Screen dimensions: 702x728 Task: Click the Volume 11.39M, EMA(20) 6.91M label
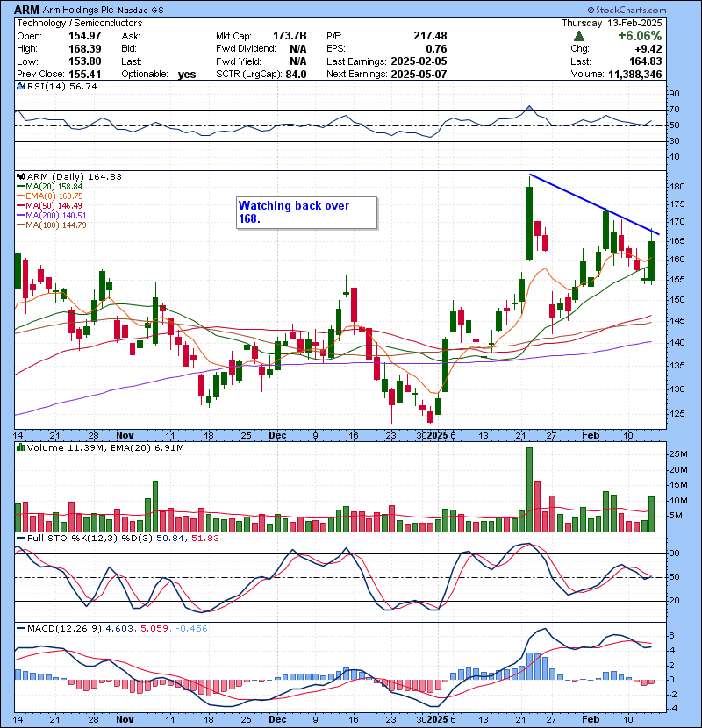point(105,448)
